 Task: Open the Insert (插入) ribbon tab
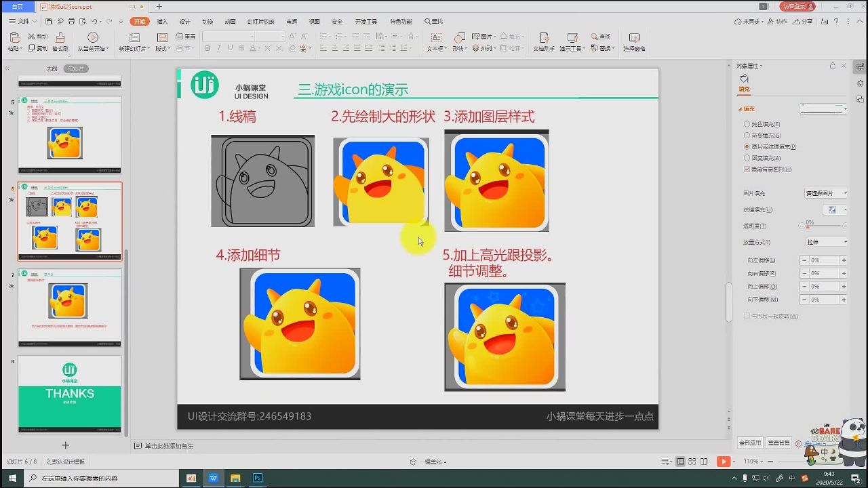162,22
